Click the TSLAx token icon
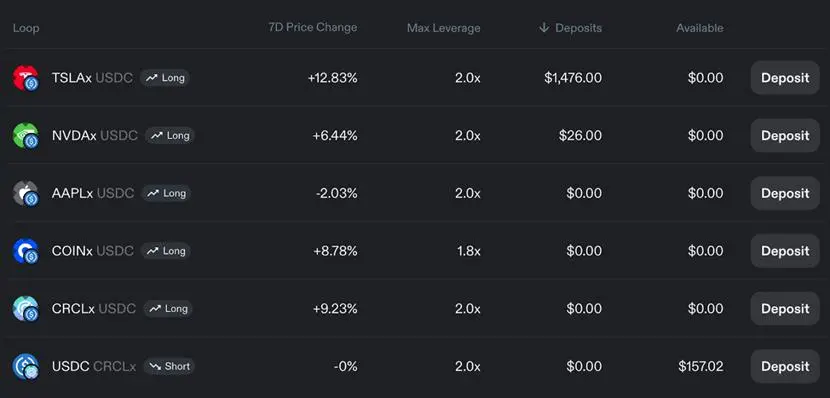The image size is (830, 398). click(25, 78)
